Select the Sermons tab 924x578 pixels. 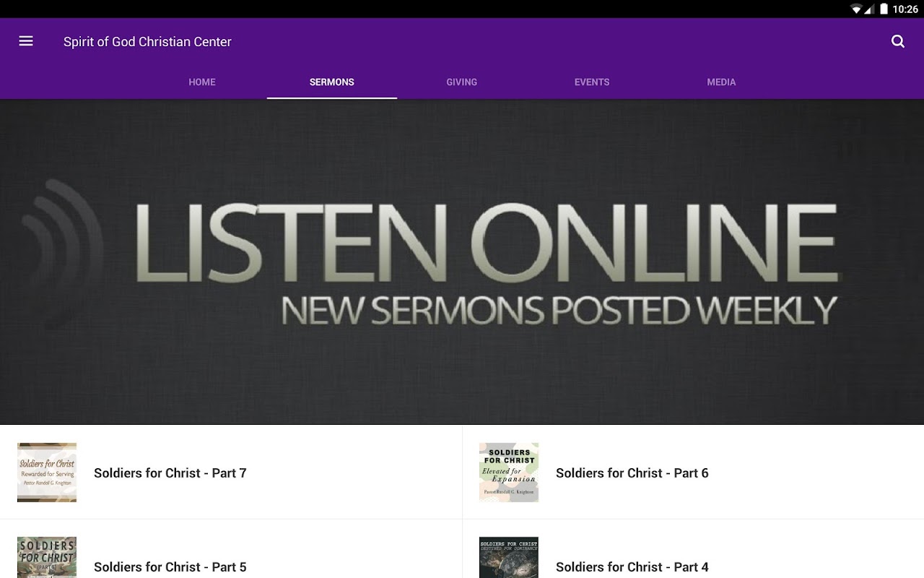pyautogui.click(x=332, y=82)
